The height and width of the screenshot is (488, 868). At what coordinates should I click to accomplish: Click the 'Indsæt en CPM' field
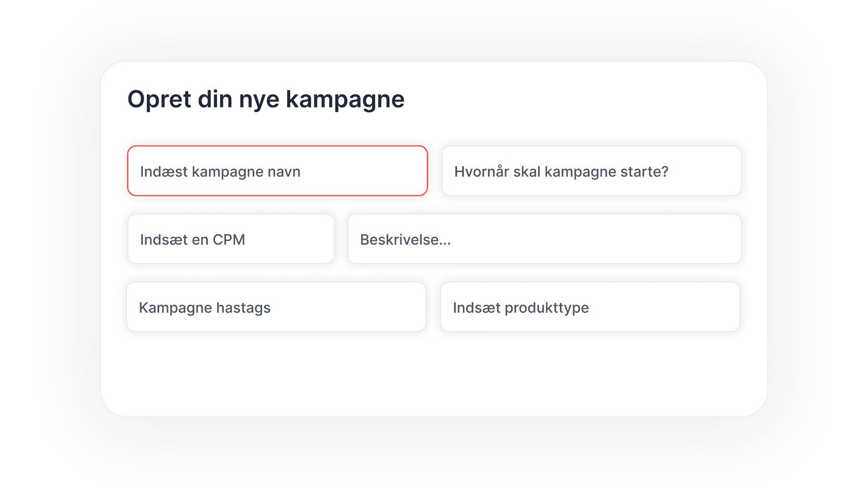[231, 239]
